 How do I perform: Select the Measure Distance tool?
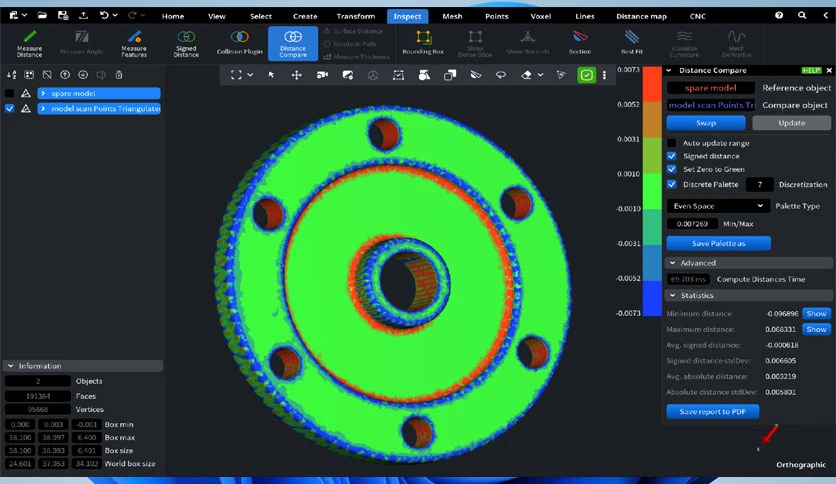coord(29,43)
